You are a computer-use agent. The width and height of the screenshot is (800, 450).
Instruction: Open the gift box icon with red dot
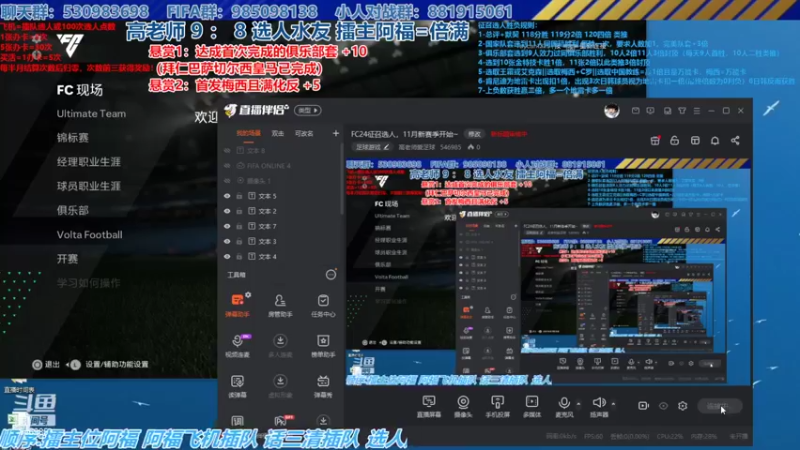[655, 140]
